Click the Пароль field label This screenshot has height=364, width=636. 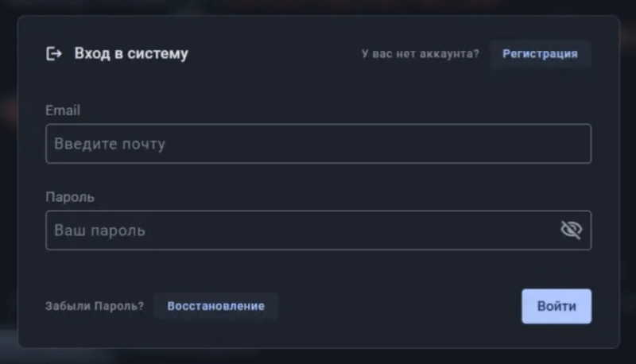(70, 197)
